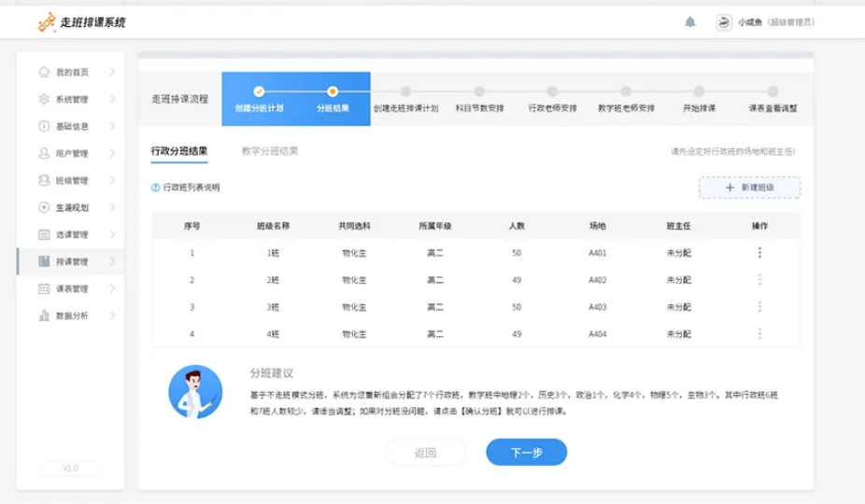Click the 生涯规划 plus-circle icon
The height and width of the screenshot is (504, 865).
coord(44,207)
